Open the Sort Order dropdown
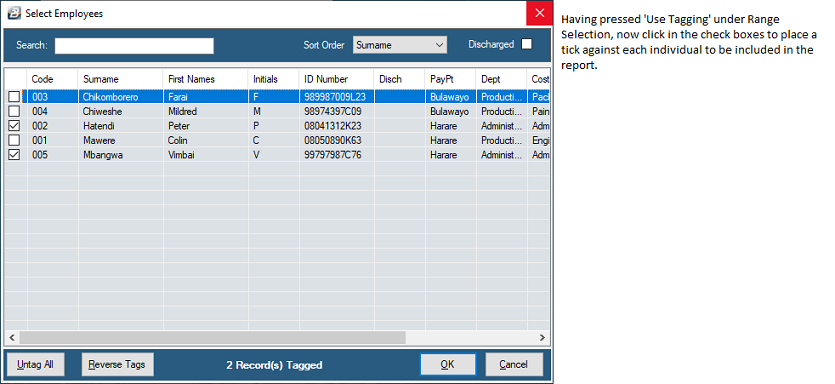The width and height of the screenshot is (835, 384). 400,45
